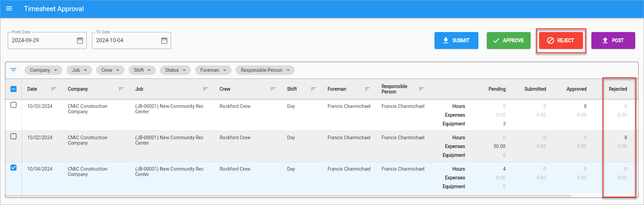Click the Pending column header

pyautogui.click(x=497, y=89)
